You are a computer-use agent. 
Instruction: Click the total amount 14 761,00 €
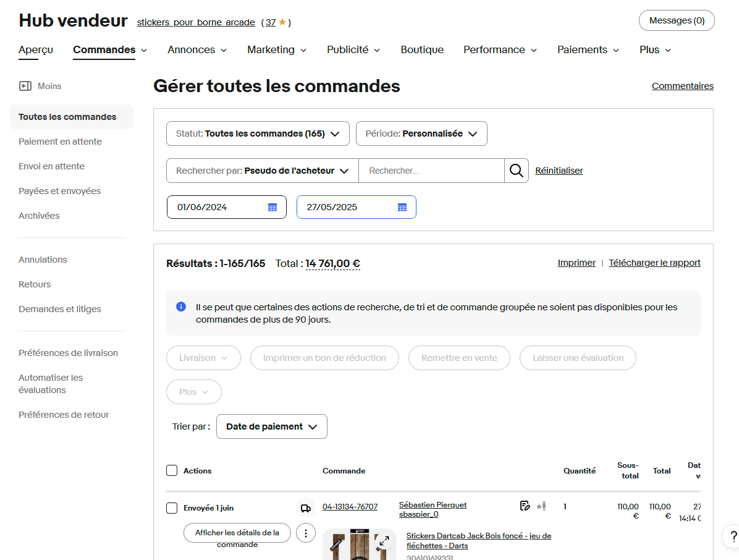click(333, 263)
